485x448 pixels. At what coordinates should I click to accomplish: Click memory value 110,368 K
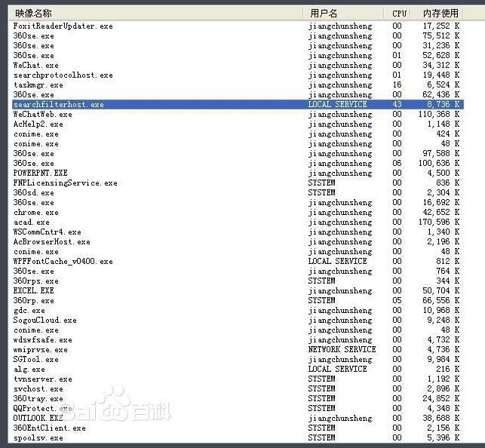[x=439, y=114]
